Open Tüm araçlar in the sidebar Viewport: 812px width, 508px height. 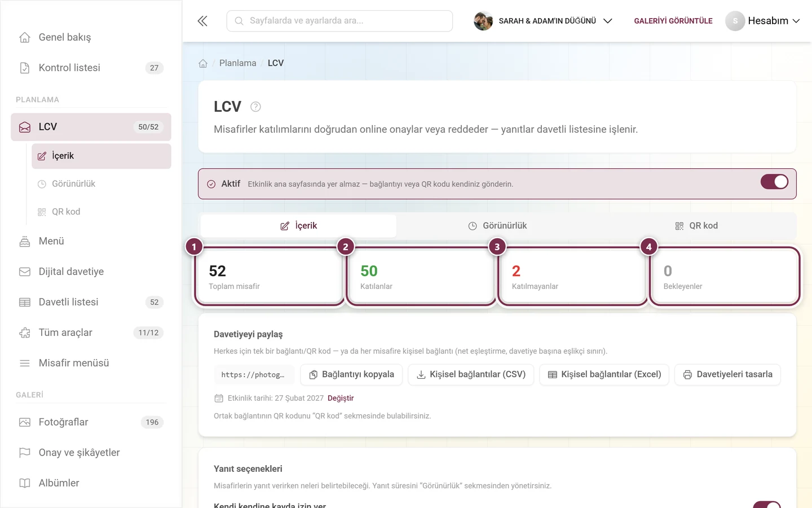pos(91,332)
